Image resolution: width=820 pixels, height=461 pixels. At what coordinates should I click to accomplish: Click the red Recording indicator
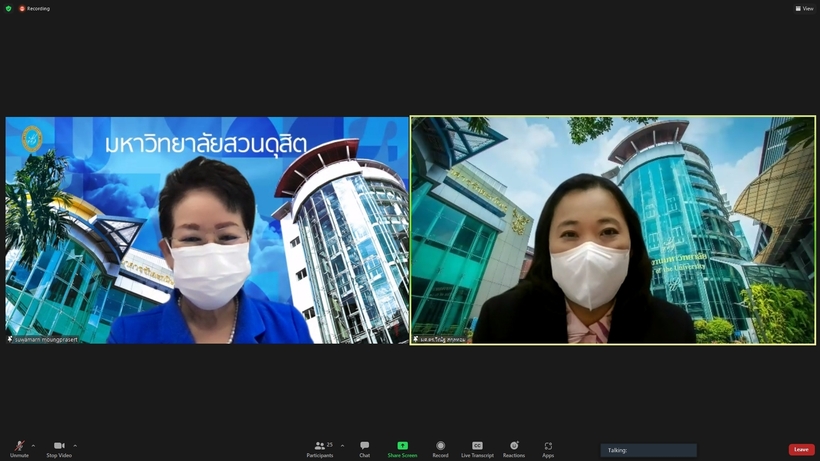(x=35, y=8)
